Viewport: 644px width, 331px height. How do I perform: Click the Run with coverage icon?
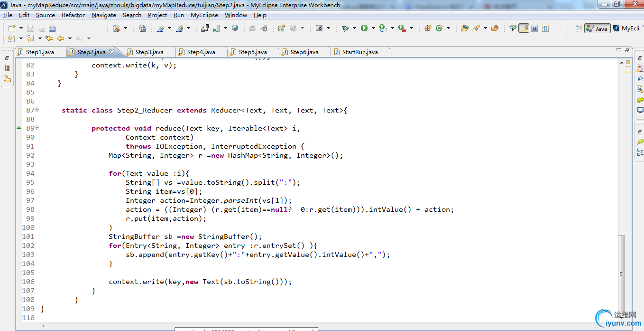[383, 28]
